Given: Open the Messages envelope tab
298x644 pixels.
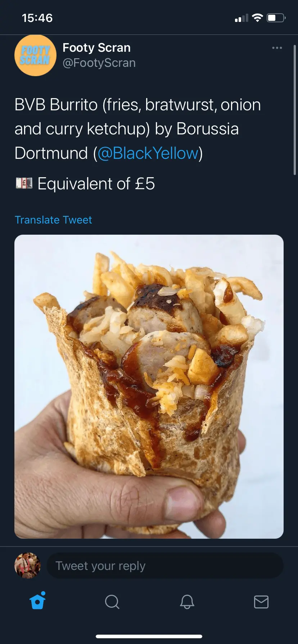Looking at the screenshot, I should (x=261, y=602).
